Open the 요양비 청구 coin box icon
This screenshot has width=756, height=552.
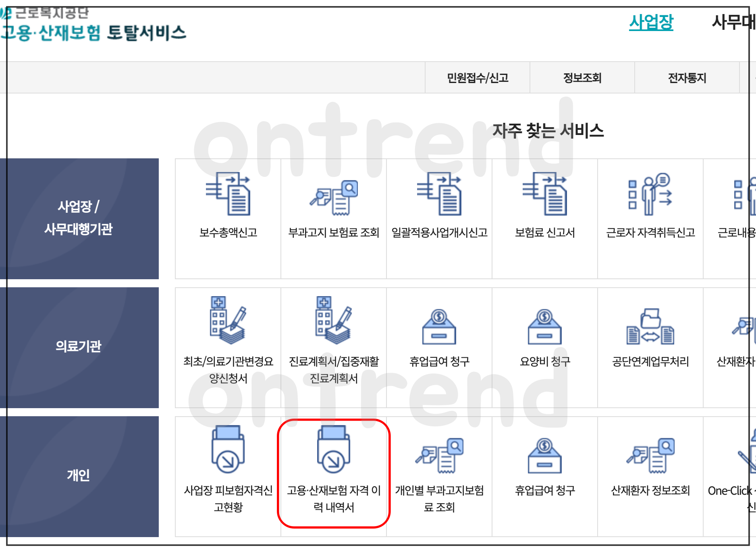click(x=545, y=327)
